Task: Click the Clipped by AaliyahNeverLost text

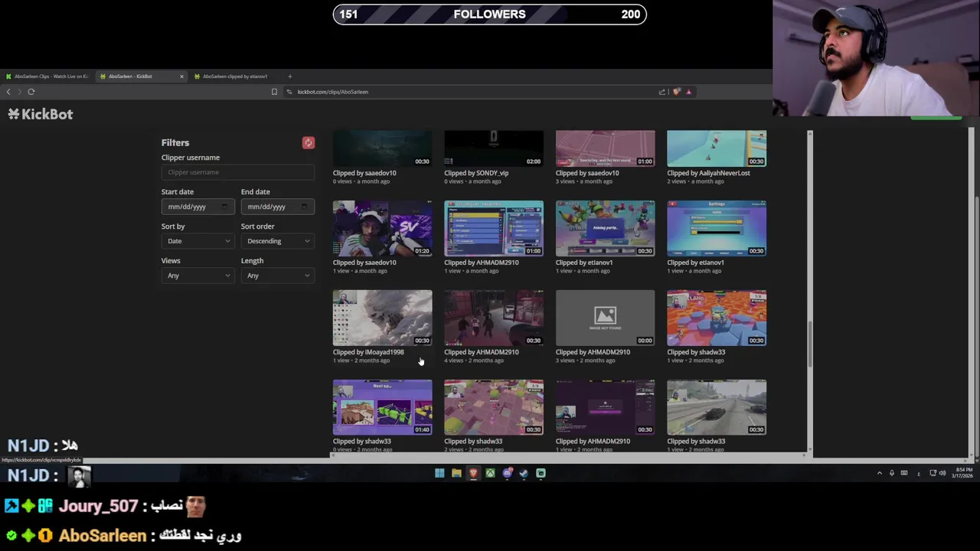Action: point(708,173)
